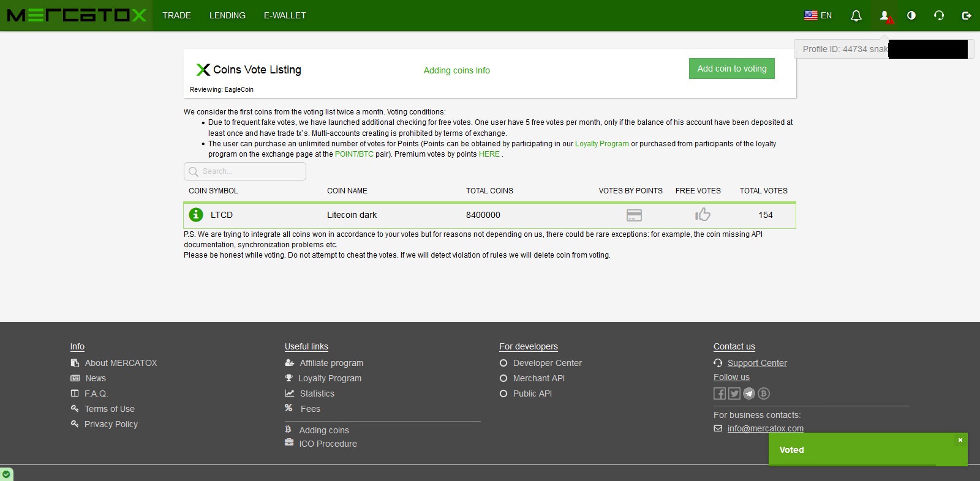Viewport: 980px width, 481px height.
Task: Sort by TOTAL COINS column
Action: 489,191
